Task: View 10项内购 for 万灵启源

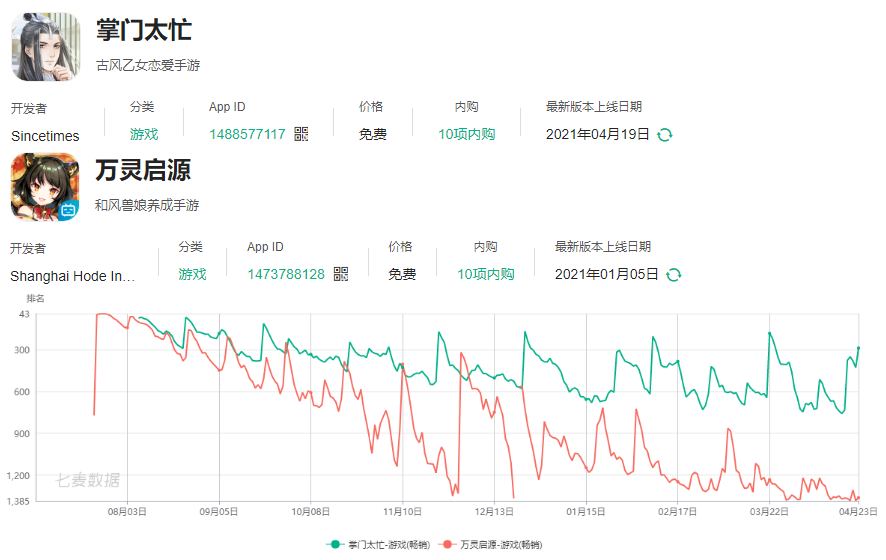Action: [x=486, y=274]
